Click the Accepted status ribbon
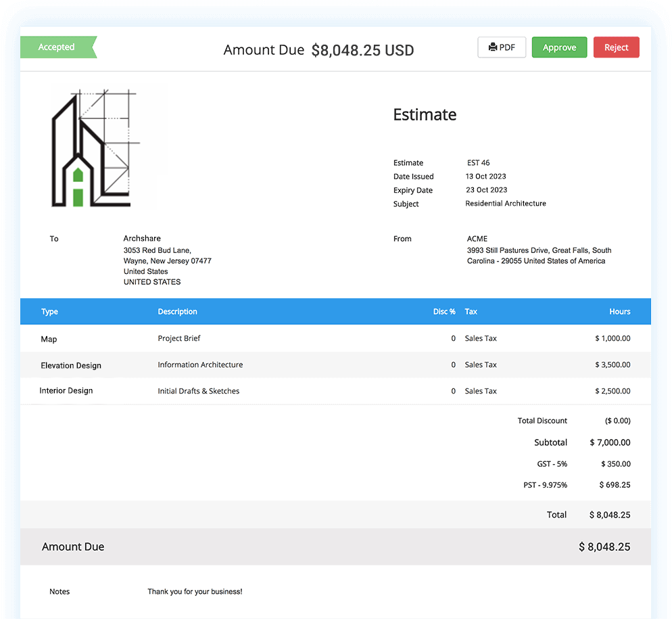The width and height of the screenshot is (672, 644). click(x=57, y=47)
